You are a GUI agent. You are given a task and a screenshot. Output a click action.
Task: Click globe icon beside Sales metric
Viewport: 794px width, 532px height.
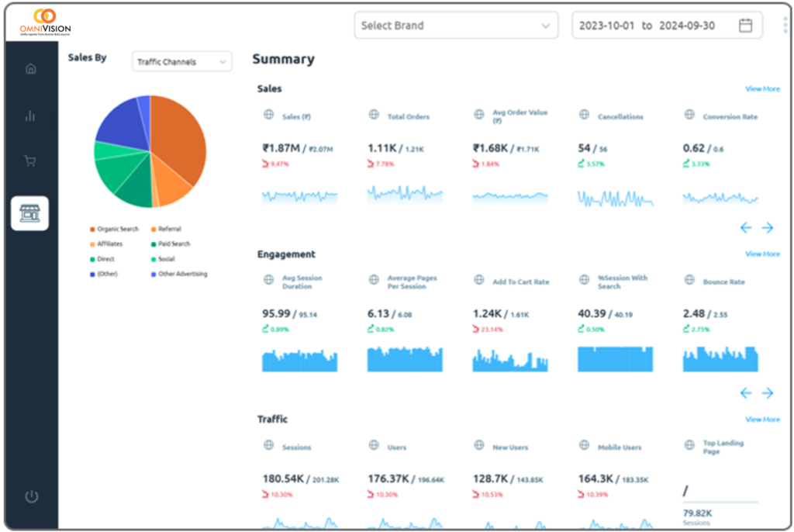[269, 115]
